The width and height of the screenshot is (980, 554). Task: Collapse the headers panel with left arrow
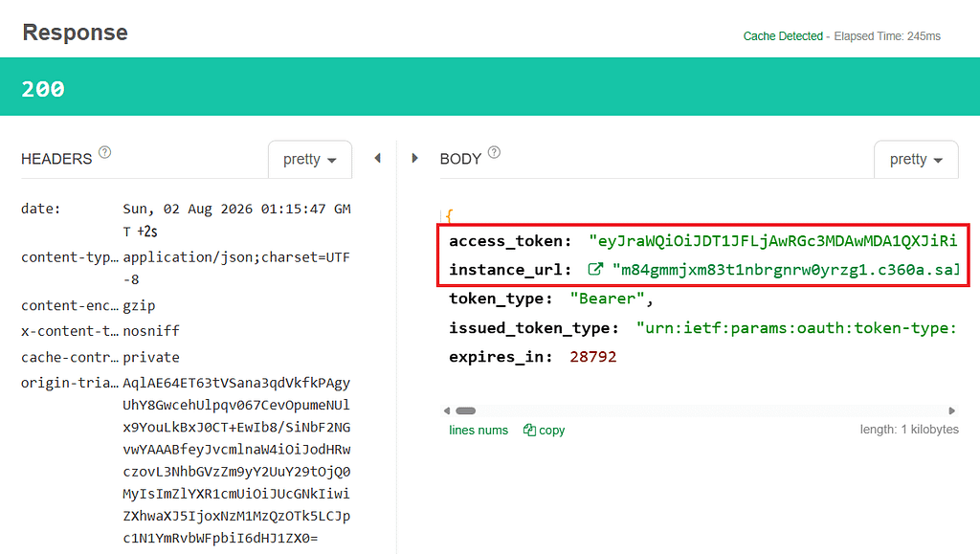377,158
